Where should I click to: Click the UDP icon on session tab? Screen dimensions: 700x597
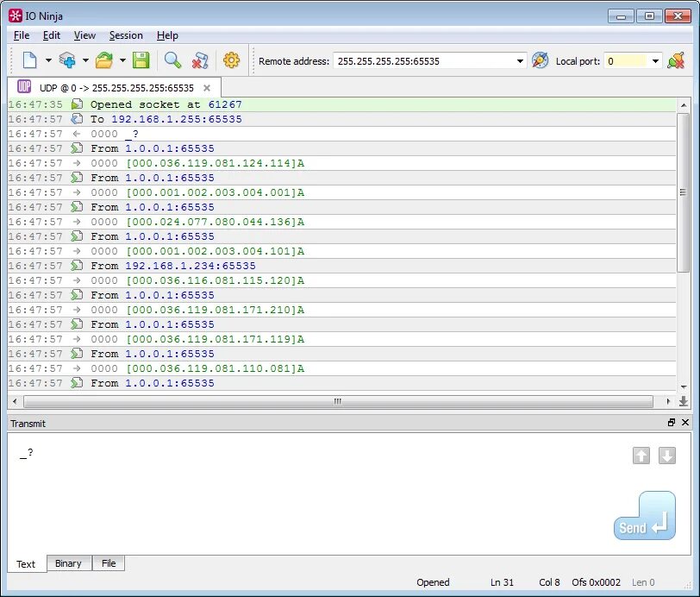pyautogui.click(x=24, y=86)
